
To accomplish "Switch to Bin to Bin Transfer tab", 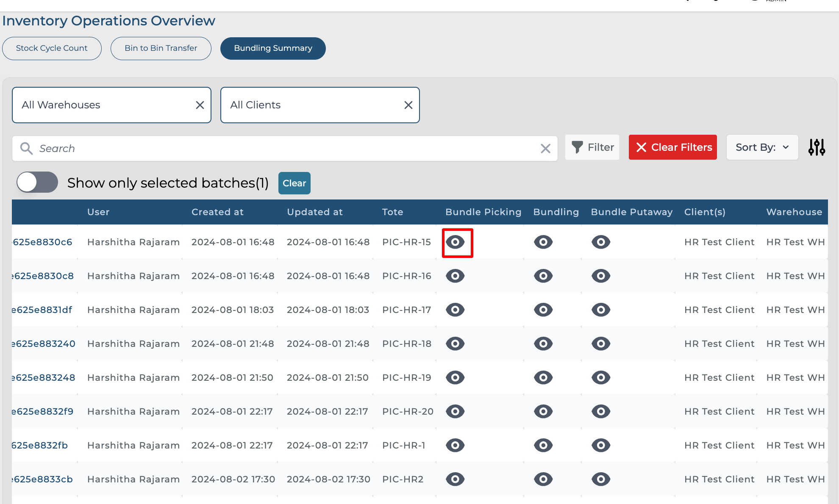I will tap(161, 48).
